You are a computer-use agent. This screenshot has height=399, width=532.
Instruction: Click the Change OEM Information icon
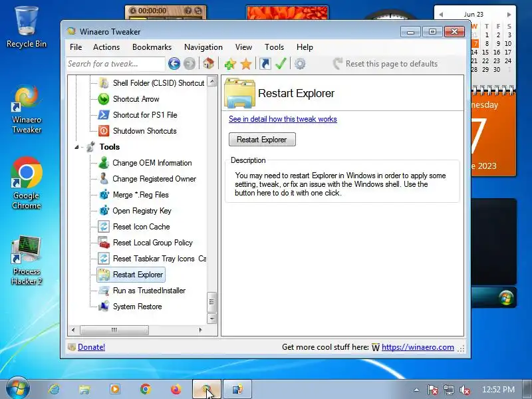click(104, 163)
